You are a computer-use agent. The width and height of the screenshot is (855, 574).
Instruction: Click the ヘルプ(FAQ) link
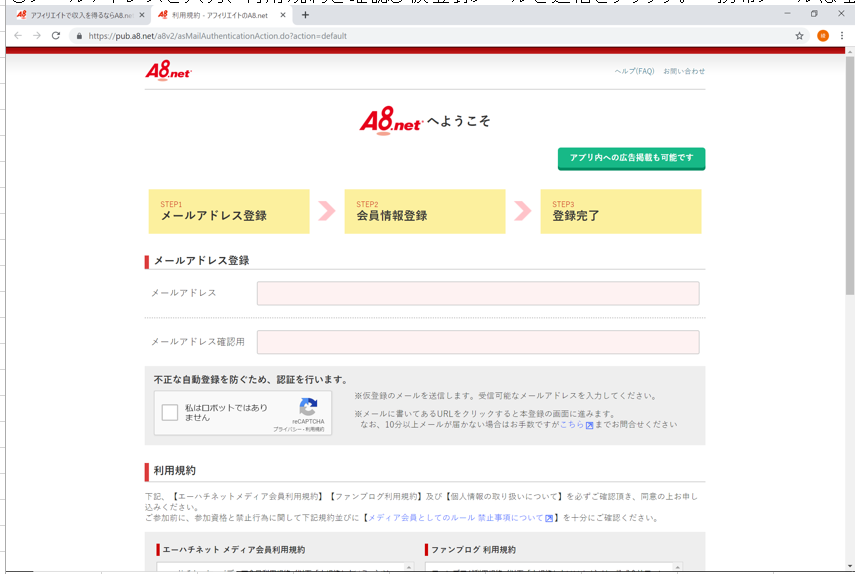634,71
